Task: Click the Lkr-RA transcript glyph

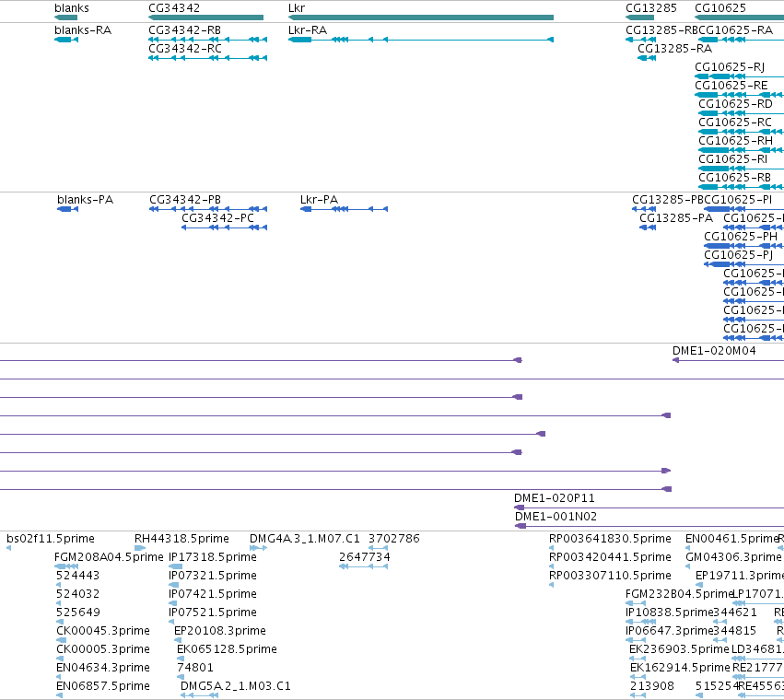Action: point(421,40)
